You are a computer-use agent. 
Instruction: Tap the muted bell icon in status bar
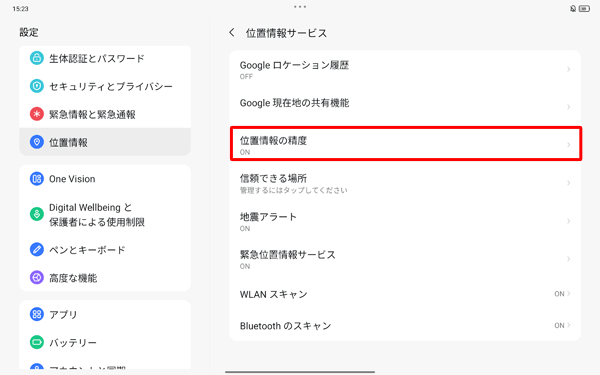[x=573, y=8]
